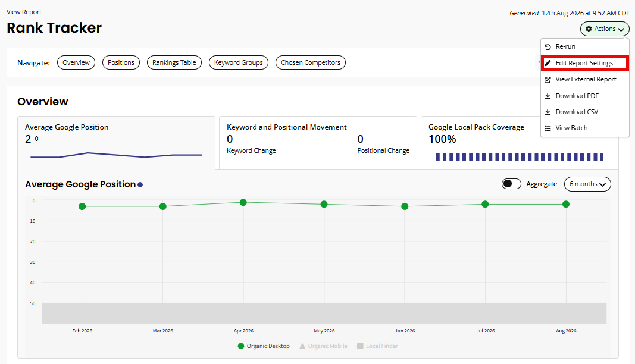Screen dimensions: 635x364
Task: Click the download arrow icon for PDF
Action: pos(548,96)
